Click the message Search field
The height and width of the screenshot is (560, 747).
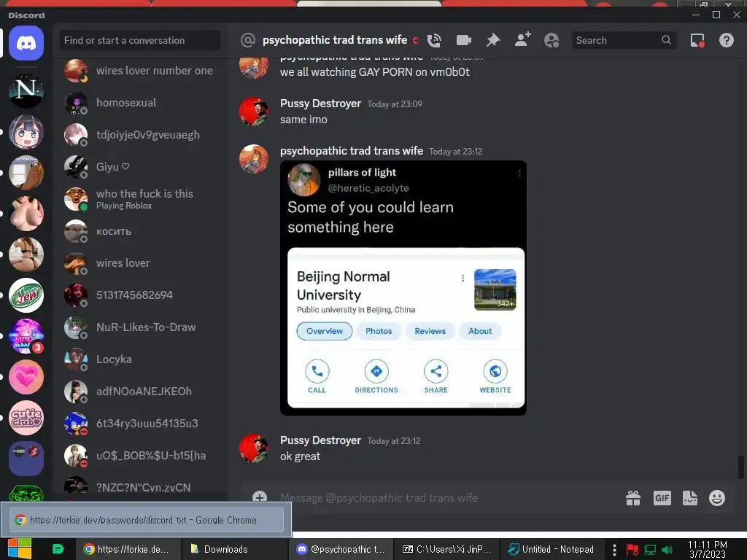(624, 41)
